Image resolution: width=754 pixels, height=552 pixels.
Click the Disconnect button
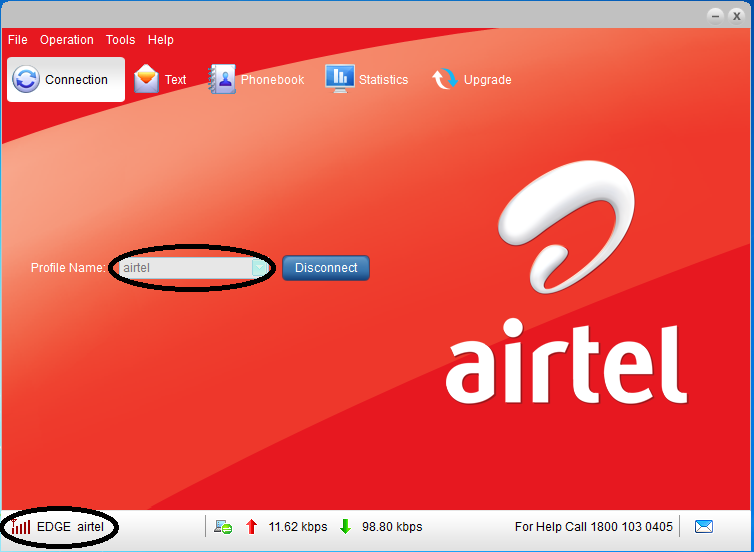pos(326,268)
